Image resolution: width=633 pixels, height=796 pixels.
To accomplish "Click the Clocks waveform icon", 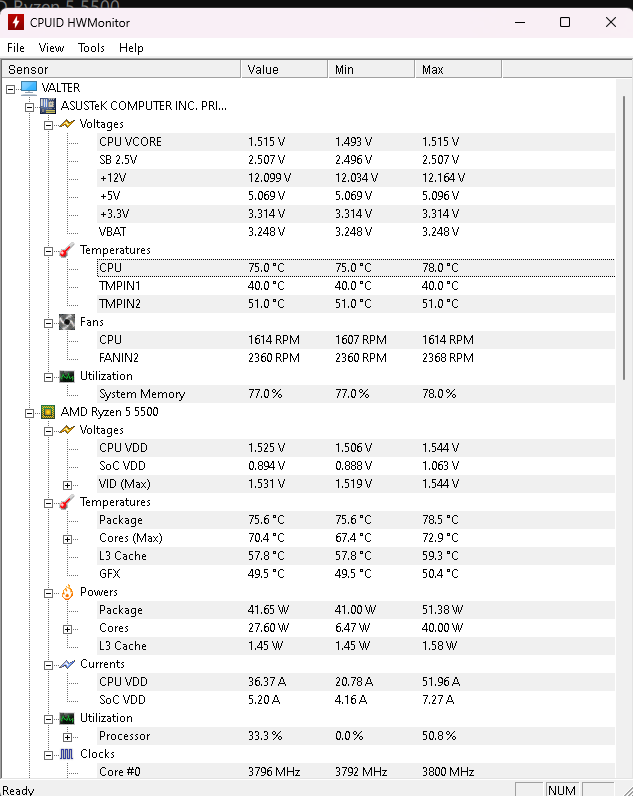I will point(67,754).
